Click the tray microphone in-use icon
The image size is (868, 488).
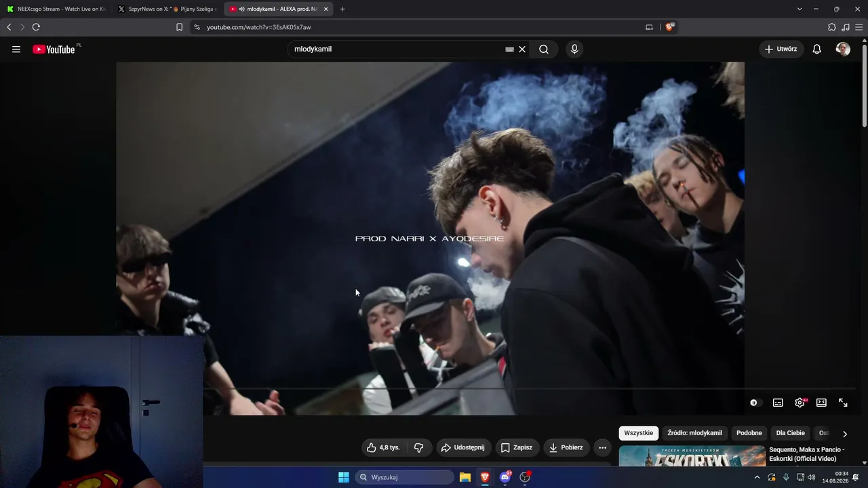[786, 477]
